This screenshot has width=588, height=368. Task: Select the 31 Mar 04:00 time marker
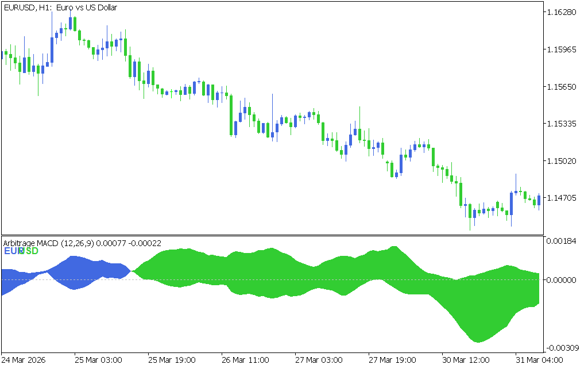(x=539, y=360)
